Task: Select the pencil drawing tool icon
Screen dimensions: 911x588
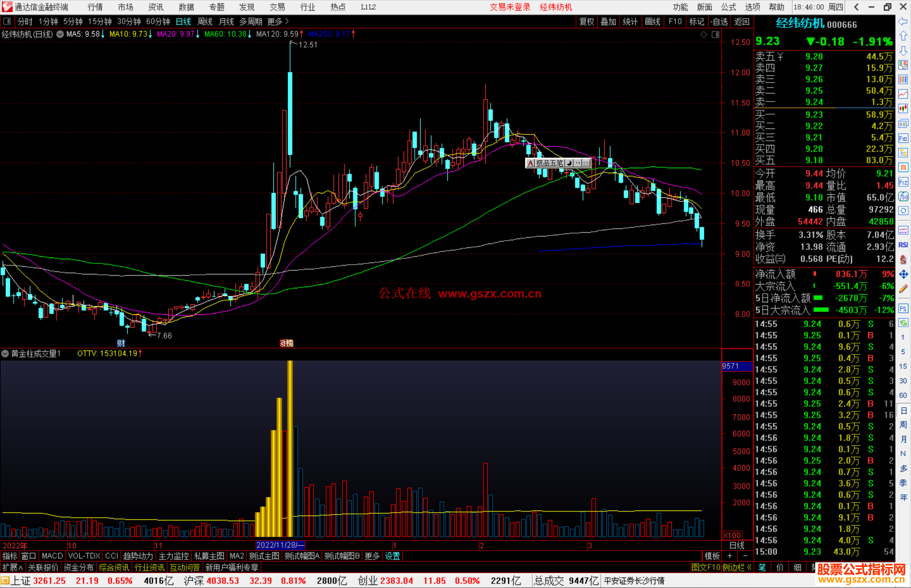Action: [903, 289]
